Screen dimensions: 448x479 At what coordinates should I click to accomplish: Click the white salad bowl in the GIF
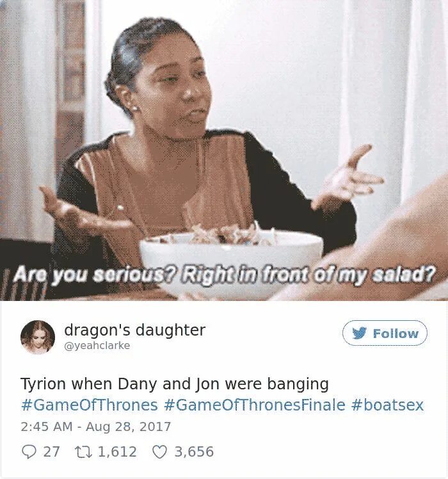tap(231, 259)
